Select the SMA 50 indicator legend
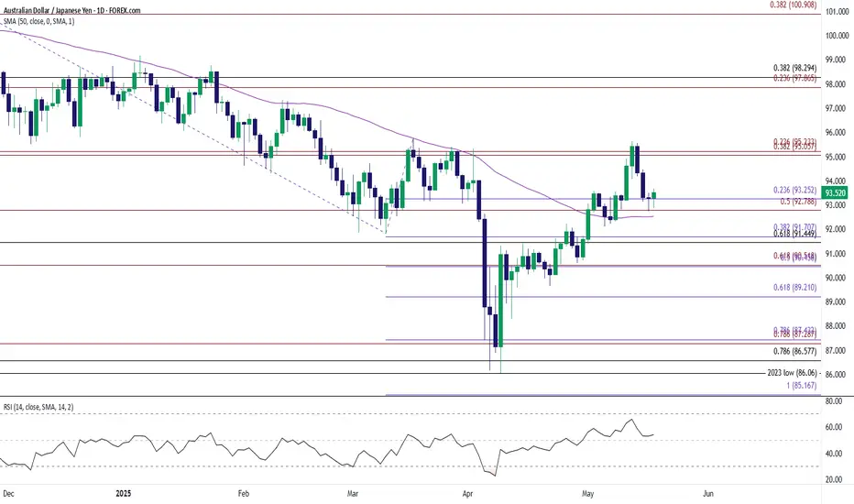This screenshot has width=854, height=504. pyautogui.click(x=38, y=21)
